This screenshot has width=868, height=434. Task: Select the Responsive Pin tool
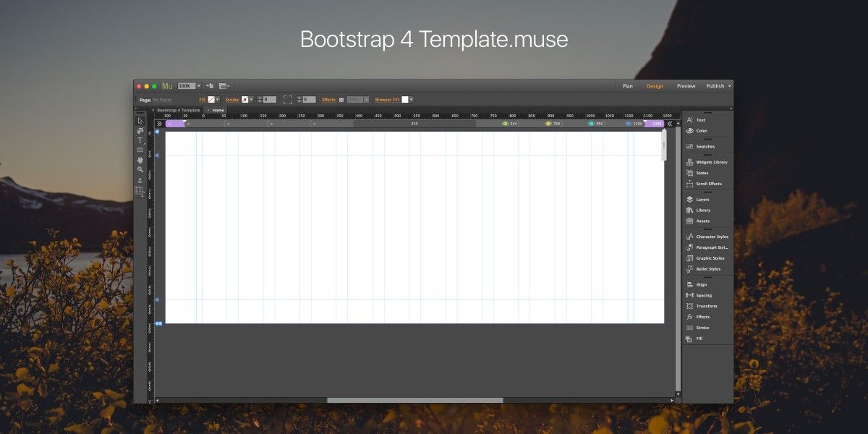140,191
